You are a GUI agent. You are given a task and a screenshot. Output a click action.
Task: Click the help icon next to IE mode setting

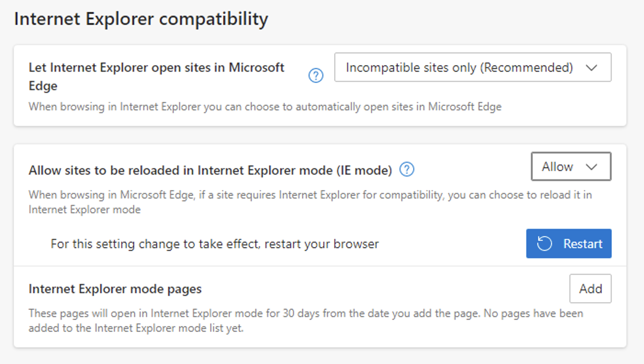click(x=406, y=169)
